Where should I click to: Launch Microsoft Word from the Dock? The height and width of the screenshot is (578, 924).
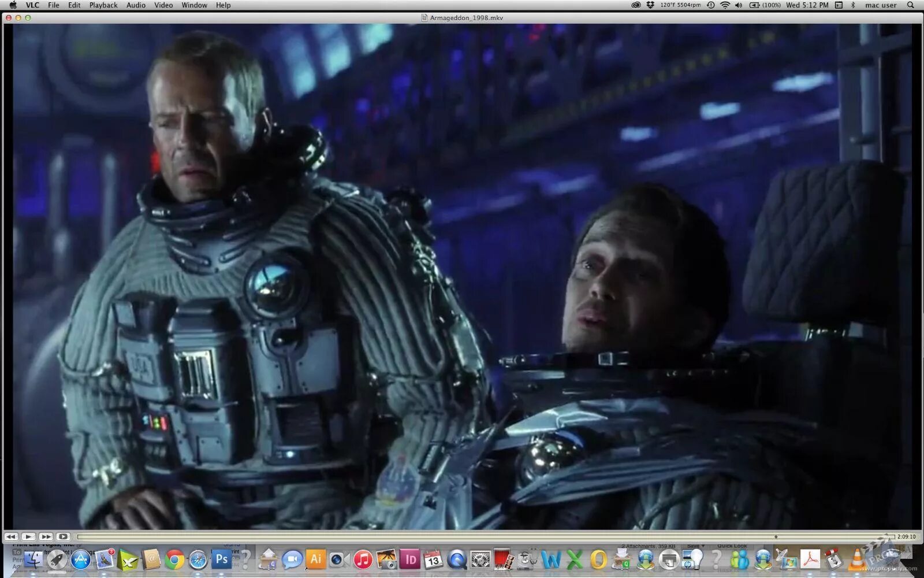(552, 560)
